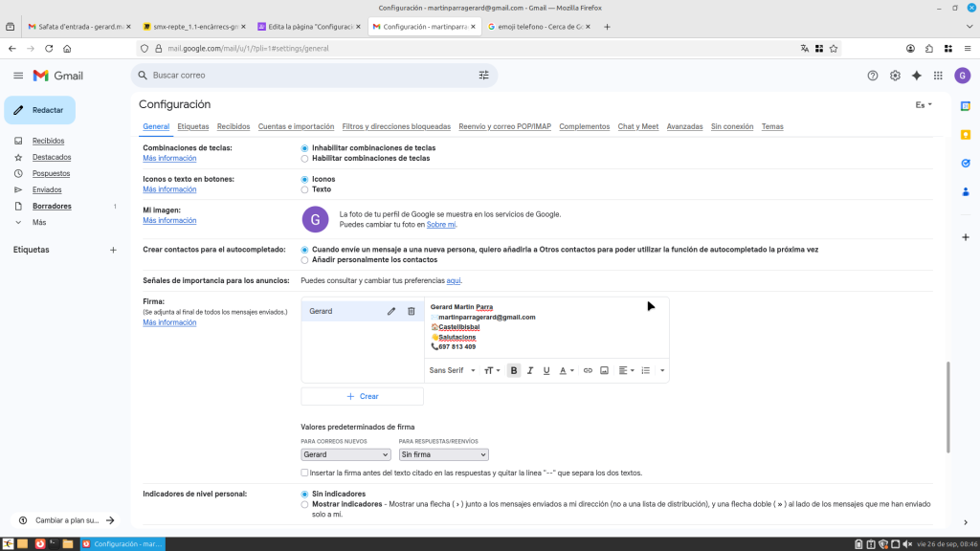980x551 pixels.
Task: Switch to the Etiquetas settings tab
Action: 193,126
